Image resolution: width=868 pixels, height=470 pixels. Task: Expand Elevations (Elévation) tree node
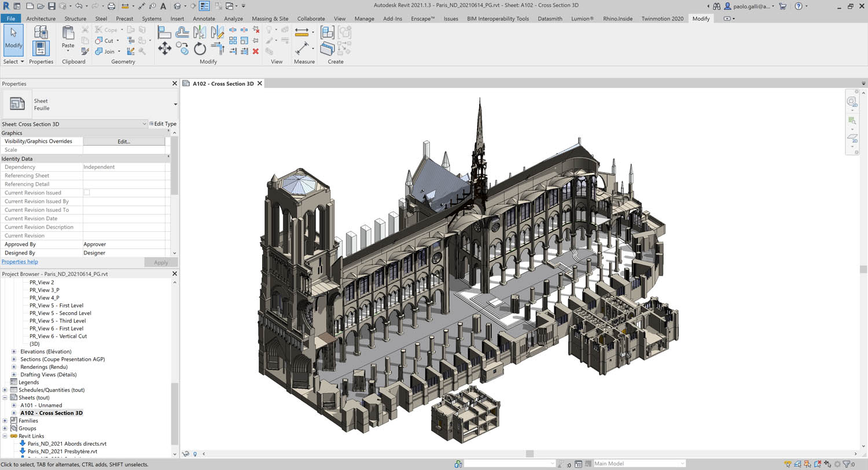[14, 351]
